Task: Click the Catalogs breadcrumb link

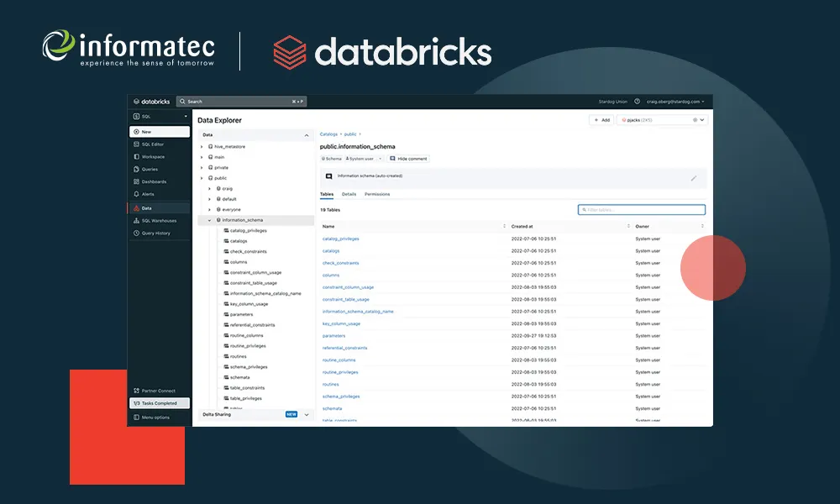Action: coord(328,134)
